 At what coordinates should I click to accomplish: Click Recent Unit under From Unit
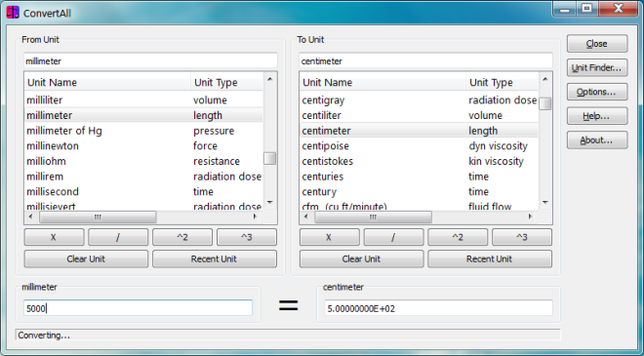coord(215,259)
